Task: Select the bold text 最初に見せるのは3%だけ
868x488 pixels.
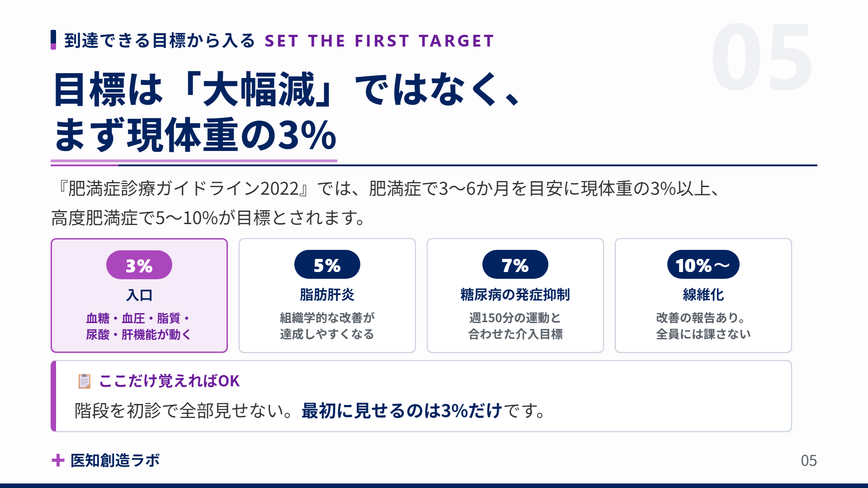Action: (402, 411)
